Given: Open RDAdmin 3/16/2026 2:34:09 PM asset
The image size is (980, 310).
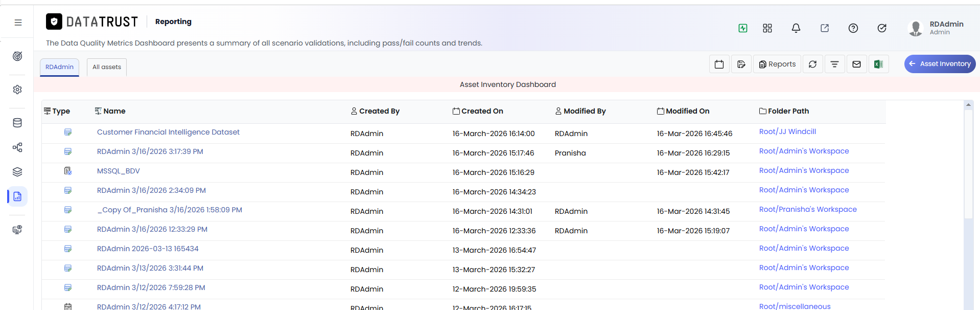Looking at the screenshot, I should [151, 190].
